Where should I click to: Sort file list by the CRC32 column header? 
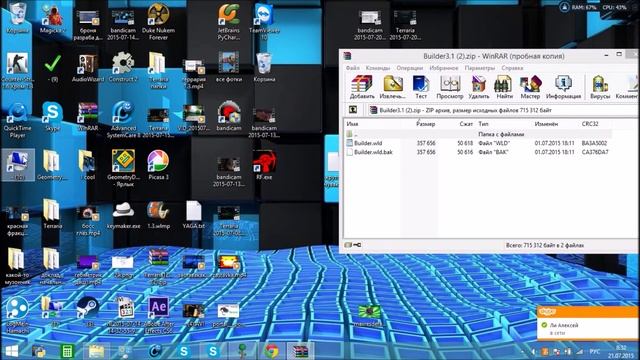[x=590, y=124]
